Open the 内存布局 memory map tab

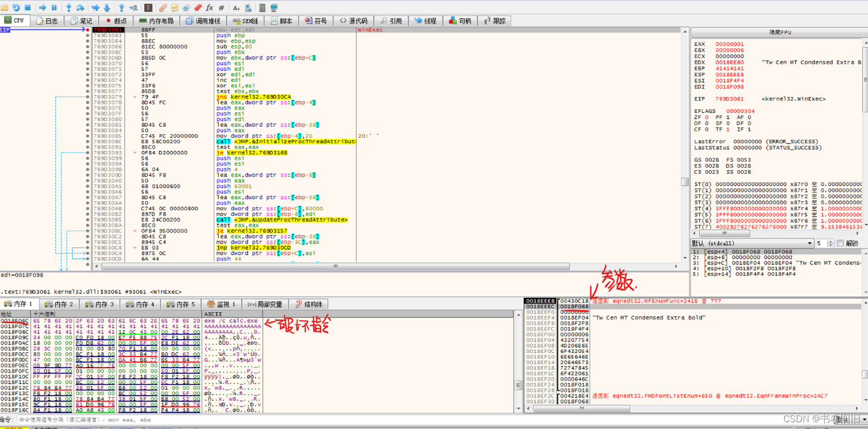point(156,21)
